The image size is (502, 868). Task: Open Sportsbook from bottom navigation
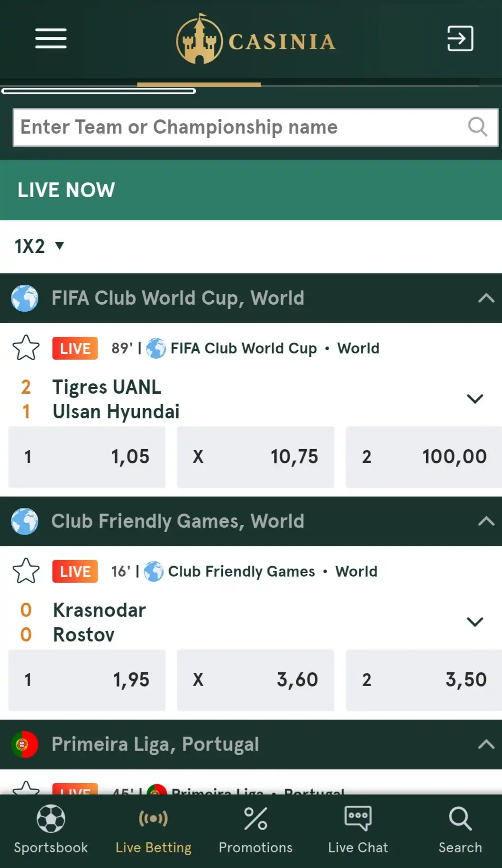51,830
